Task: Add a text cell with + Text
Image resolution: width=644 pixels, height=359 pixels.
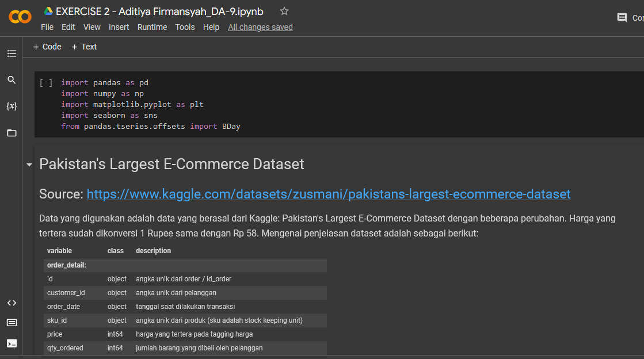Action: point(84,47)
